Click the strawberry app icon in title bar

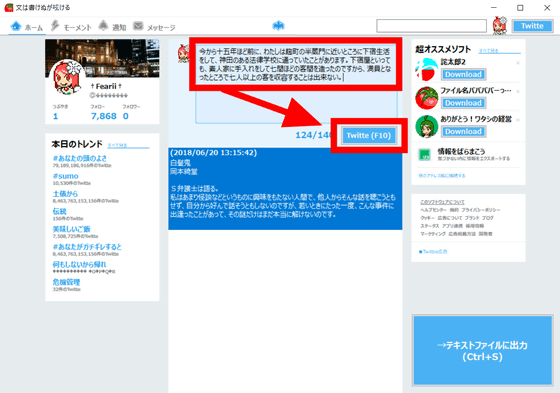click(x=9, y=8)
